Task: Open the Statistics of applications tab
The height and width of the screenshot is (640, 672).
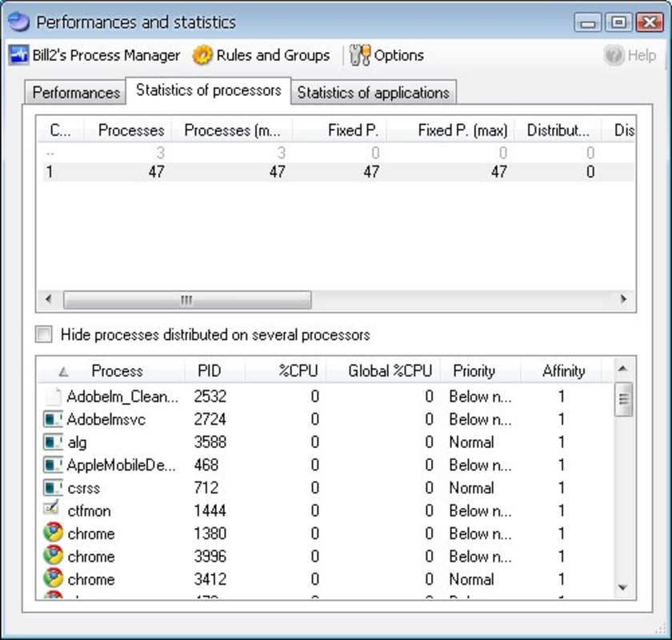Action: pos(373,93)
